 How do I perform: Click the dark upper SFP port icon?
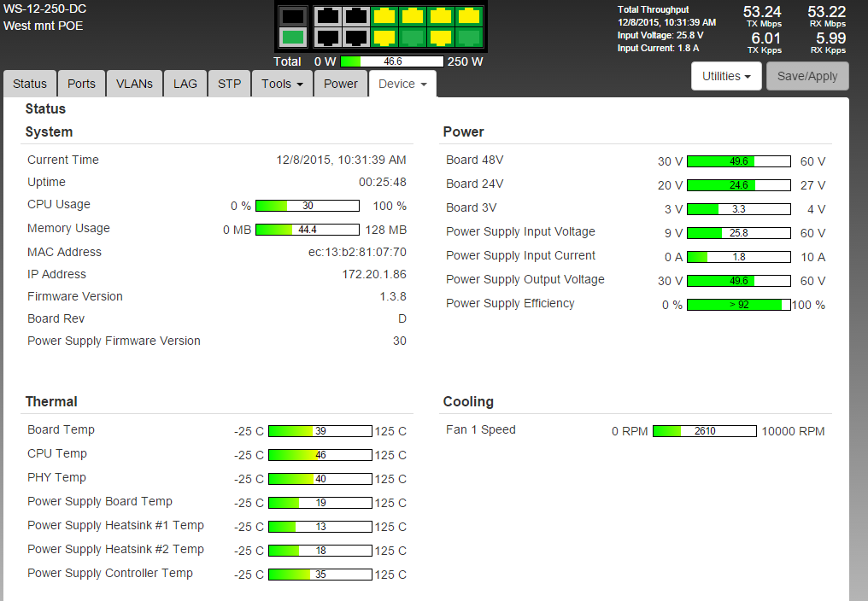point(293,16)
